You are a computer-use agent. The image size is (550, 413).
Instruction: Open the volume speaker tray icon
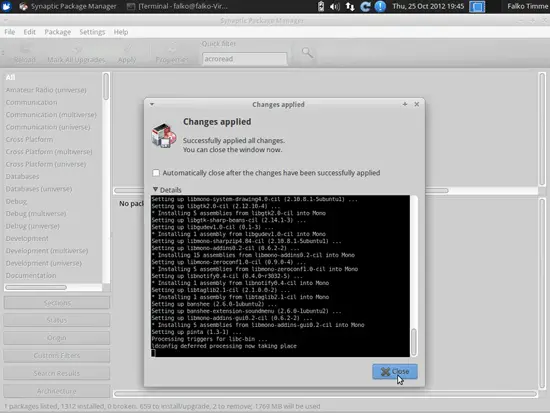pos(335,6)
